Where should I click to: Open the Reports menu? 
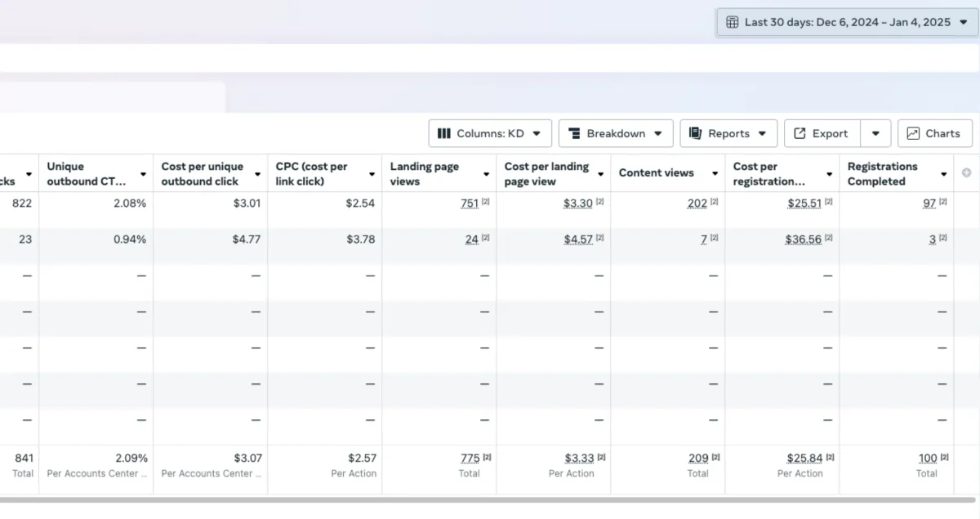pos(728,133)
